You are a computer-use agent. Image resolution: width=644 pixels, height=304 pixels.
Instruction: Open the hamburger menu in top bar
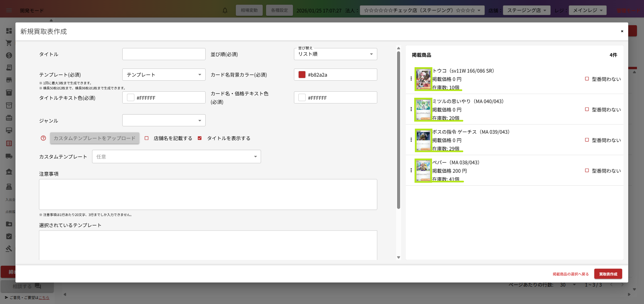(x=9, y=10)
